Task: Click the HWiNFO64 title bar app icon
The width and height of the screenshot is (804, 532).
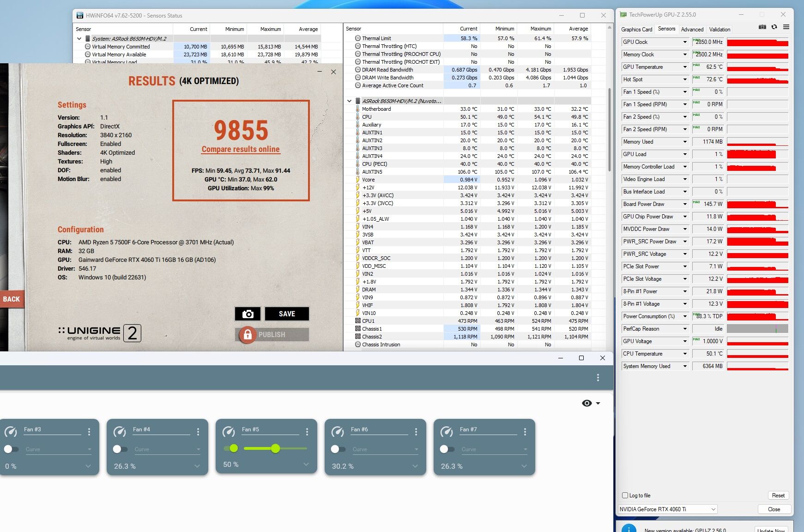Action: click(x=80, y=15)
